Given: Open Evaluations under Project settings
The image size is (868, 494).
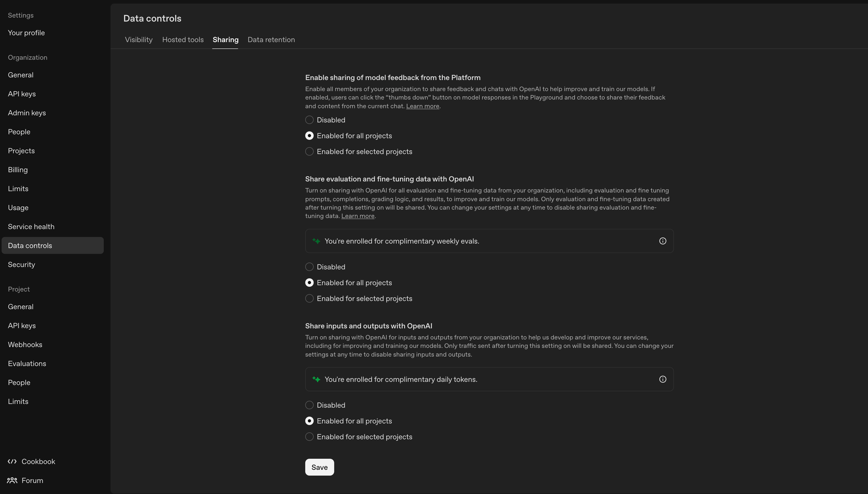Looking at the screenshot, I should click(x=27, y=364).
